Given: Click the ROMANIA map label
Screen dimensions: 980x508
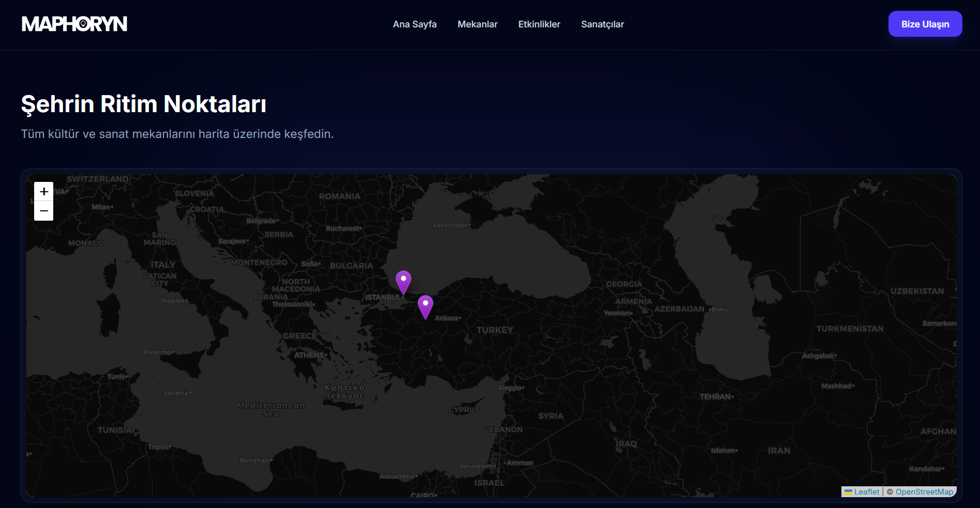Looking at the screenshot, I should tap(340, 196).
